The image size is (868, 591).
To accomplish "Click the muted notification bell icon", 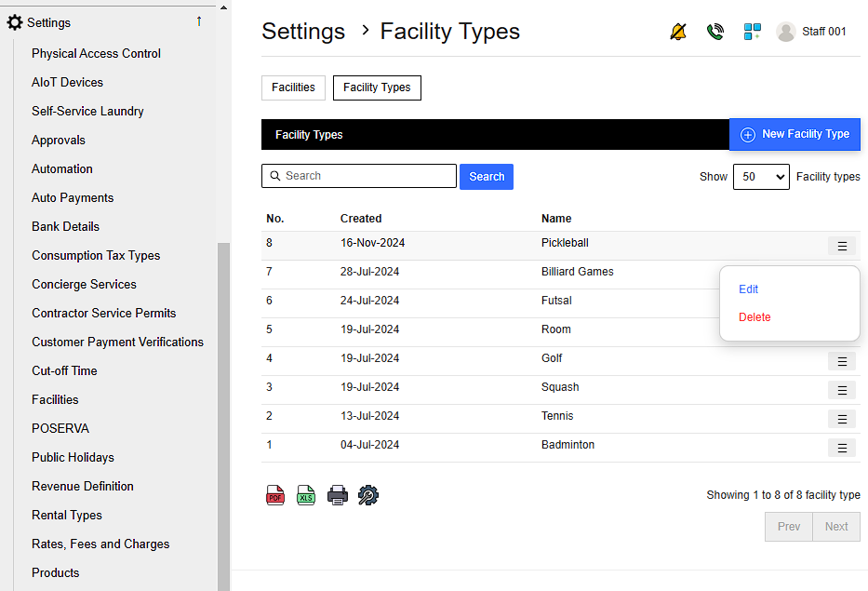I will 678,32.
